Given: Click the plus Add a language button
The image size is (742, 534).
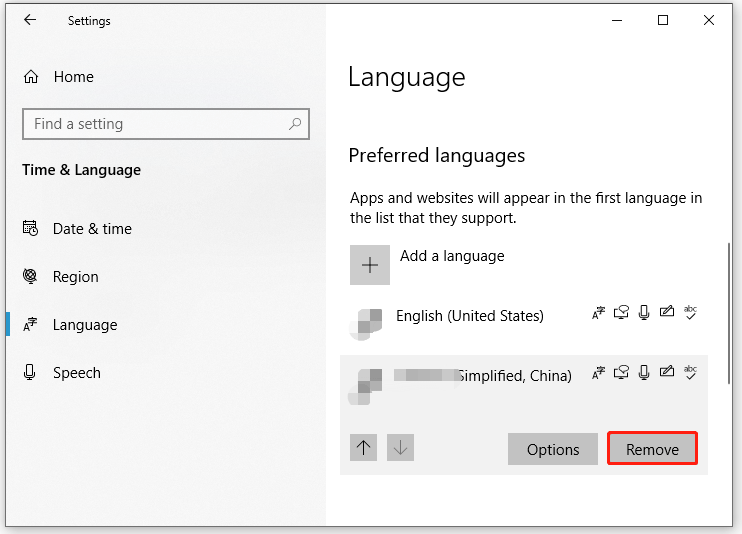Looking at the screenshot, I should point(370,265).
